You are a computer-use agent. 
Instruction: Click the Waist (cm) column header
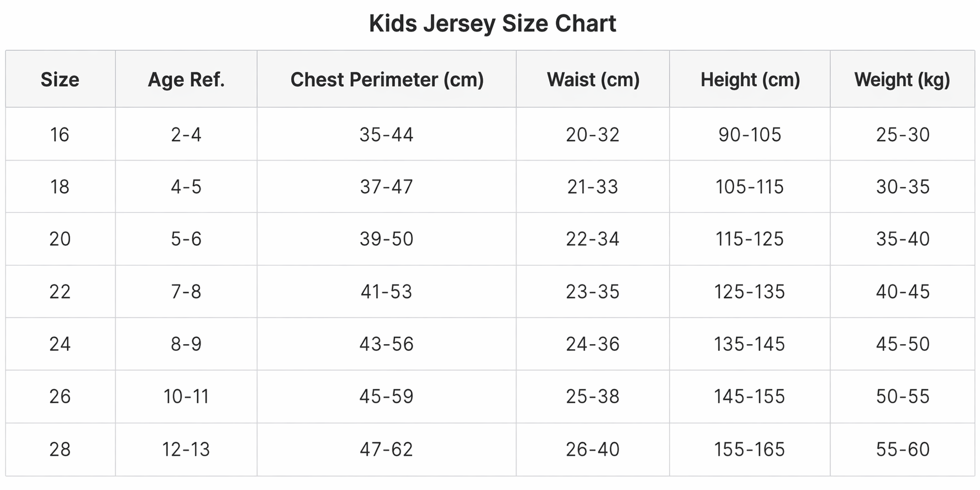[x=593, y=80]
